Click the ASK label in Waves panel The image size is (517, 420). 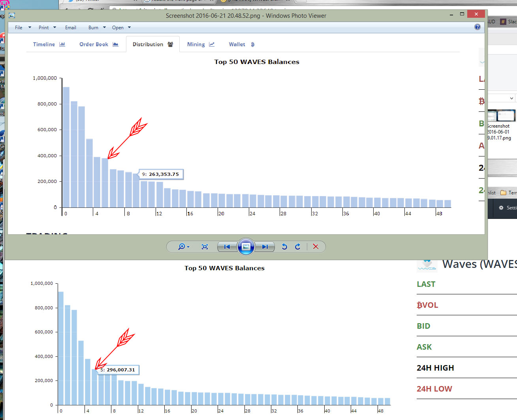click(x=424, y=347)
